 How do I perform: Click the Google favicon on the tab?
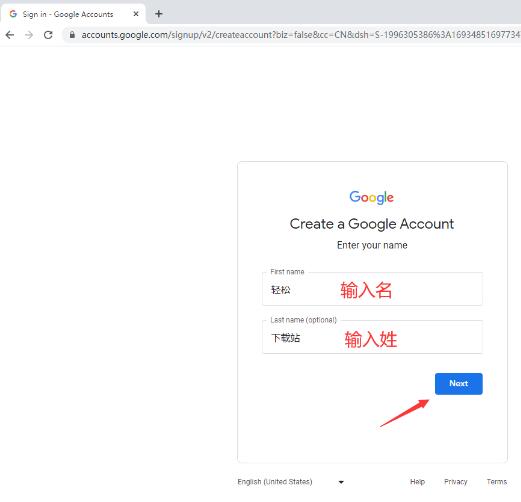pyautogui.click(x=13, y=14)
